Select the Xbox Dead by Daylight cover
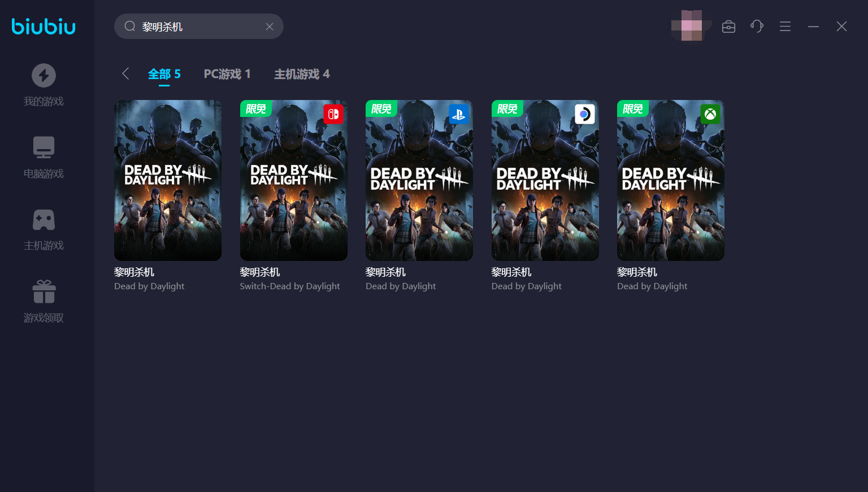This screenshot has width=868, height=492. (x=670, y=180)
